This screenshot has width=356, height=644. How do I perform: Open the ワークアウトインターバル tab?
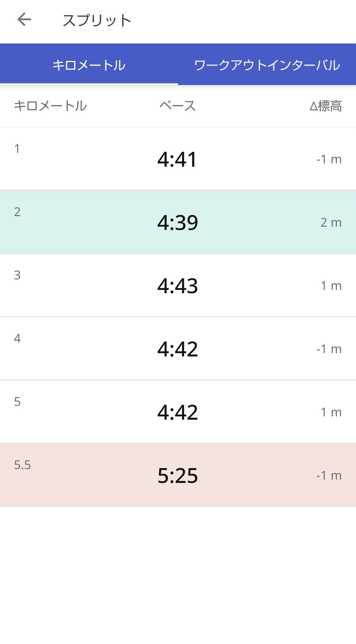267,65
